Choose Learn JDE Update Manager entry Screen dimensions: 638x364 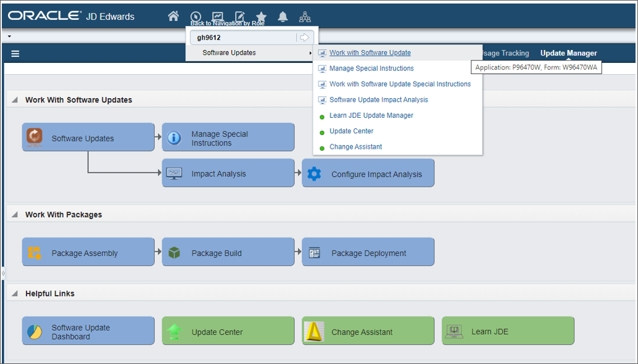pos(371,115)
